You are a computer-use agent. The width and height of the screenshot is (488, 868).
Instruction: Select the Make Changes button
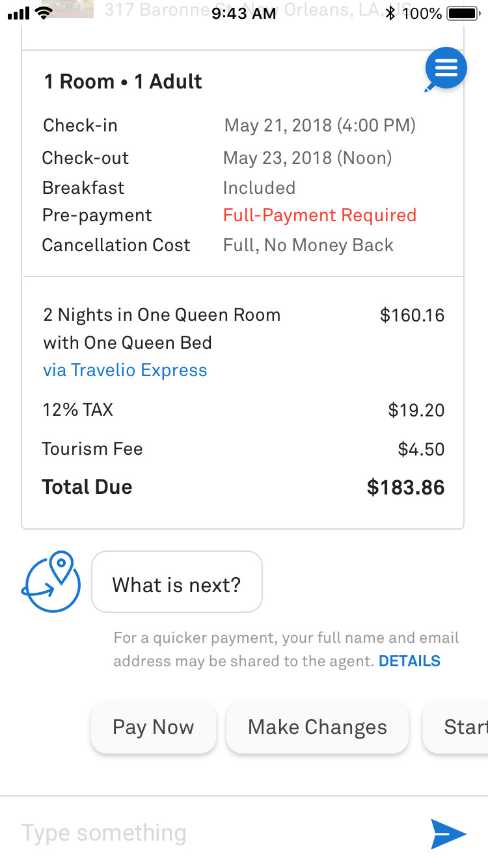318,727
